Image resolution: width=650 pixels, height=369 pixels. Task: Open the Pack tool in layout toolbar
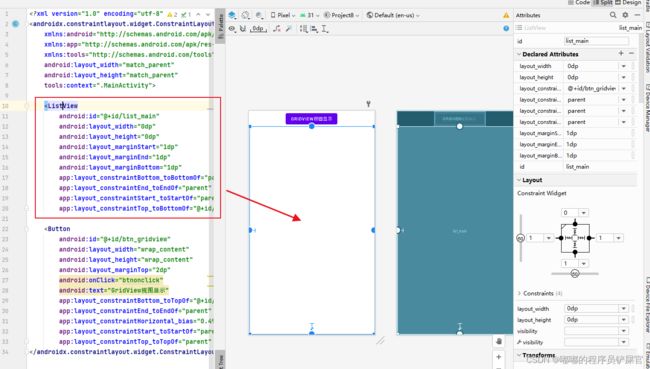[x=304, y=29]
